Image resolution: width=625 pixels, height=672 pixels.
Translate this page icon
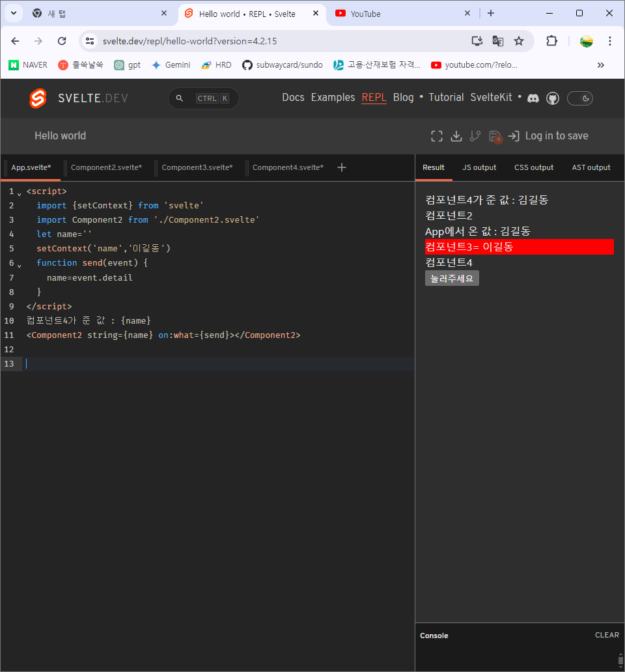498,41
